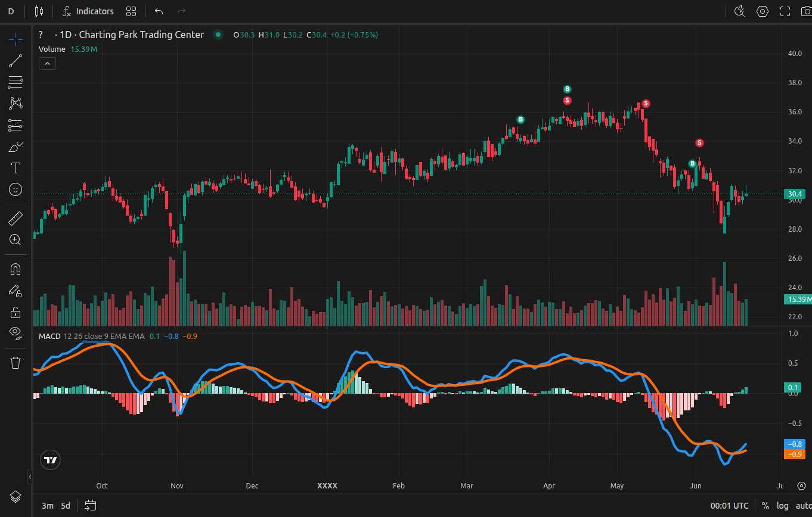Pick the brush drawing tool
The width and height of the screenshot is (812, 517).
[x=16, y=147]
